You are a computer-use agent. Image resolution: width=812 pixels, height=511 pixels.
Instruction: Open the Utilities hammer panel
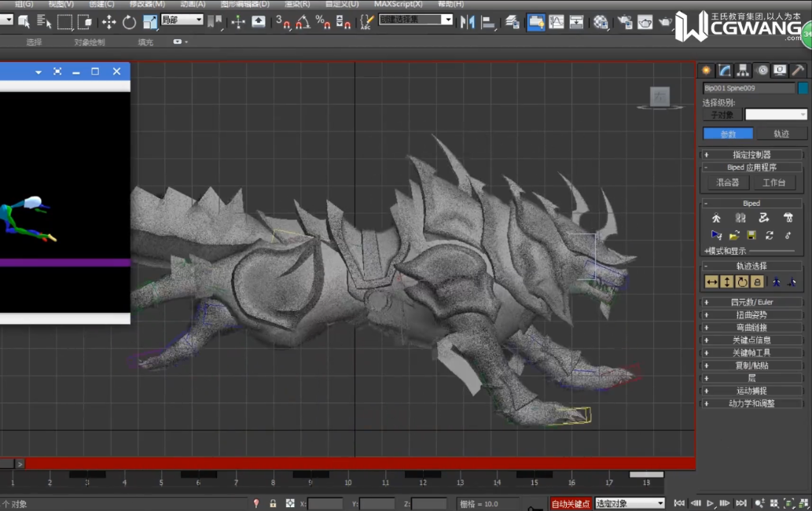(x=798, y=71)
